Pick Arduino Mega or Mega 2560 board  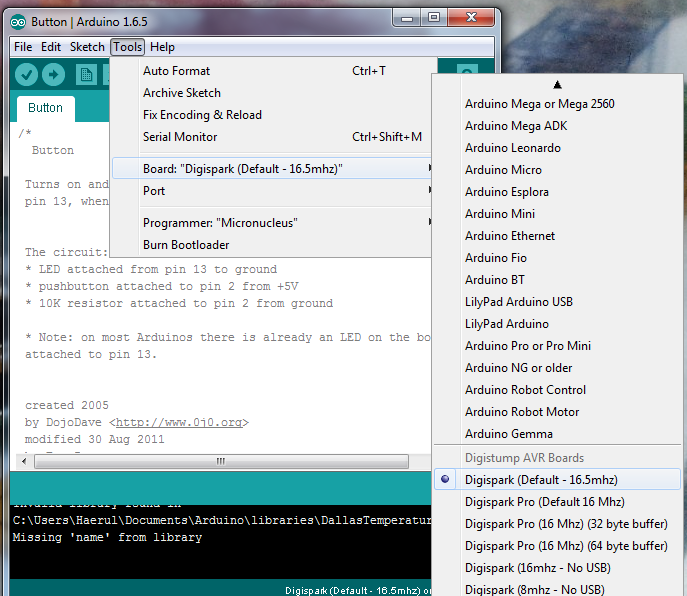pyautogui.click(x=557, y=104)
